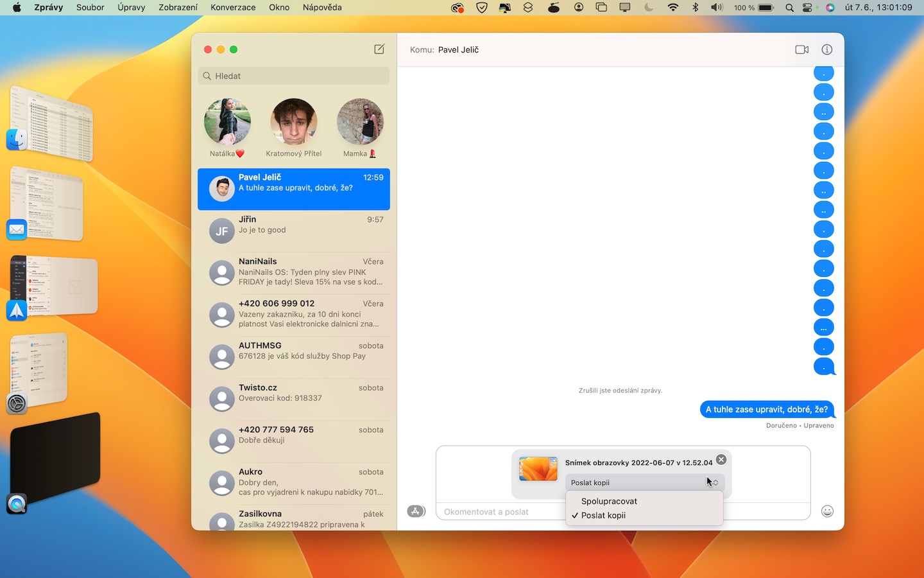
Task: Open pinned conversation Kratomový Přítel
Action: tap(294, 128)
